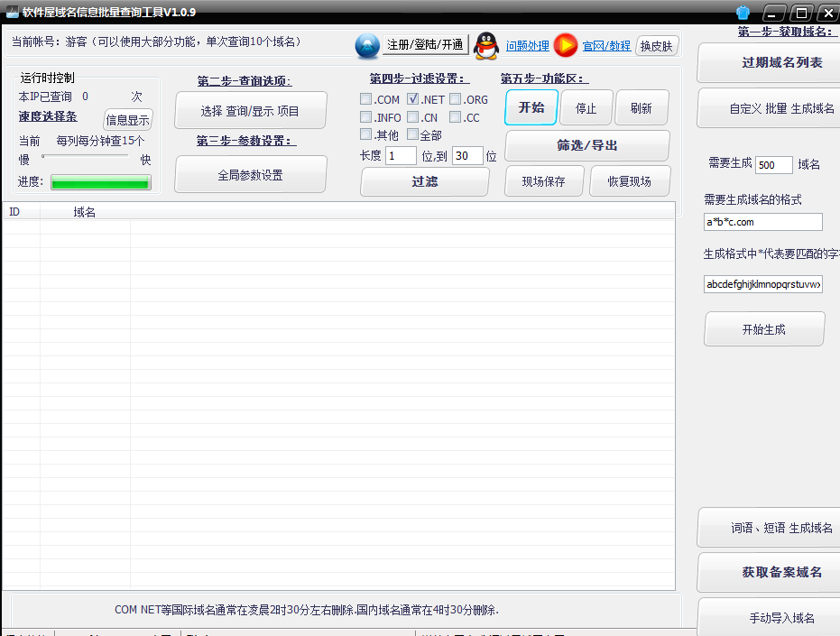Click the minimum length field showing 1
The image size is (840, 636).
point(401,156)
